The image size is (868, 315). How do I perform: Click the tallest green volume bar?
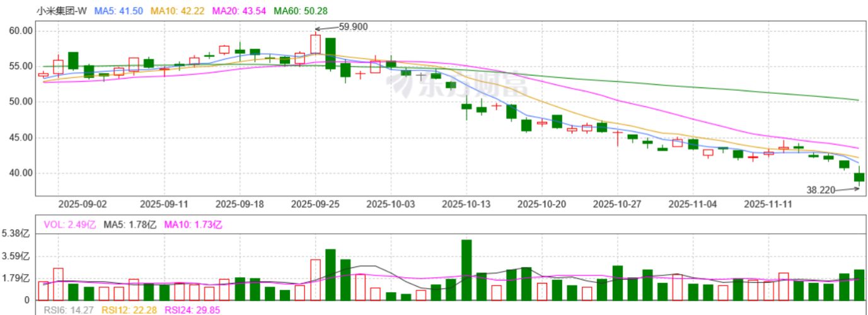(466, 270)
